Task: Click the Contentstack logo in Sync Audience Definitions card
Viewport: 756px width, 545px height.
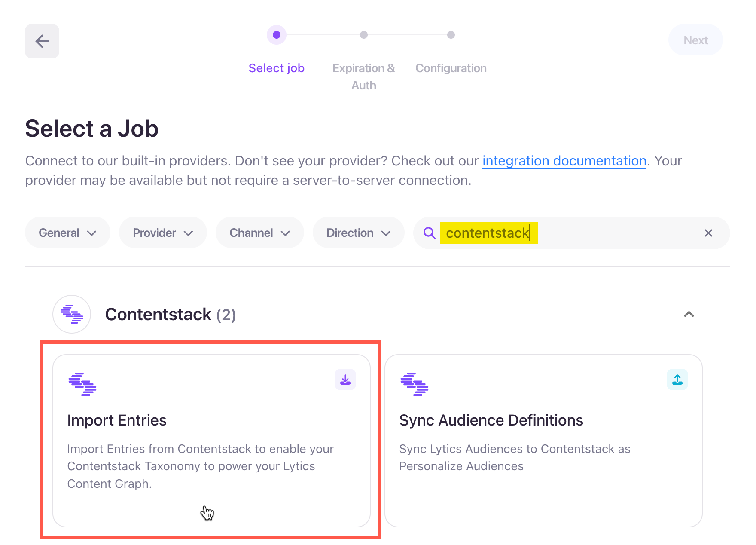Action: (415, 384)
